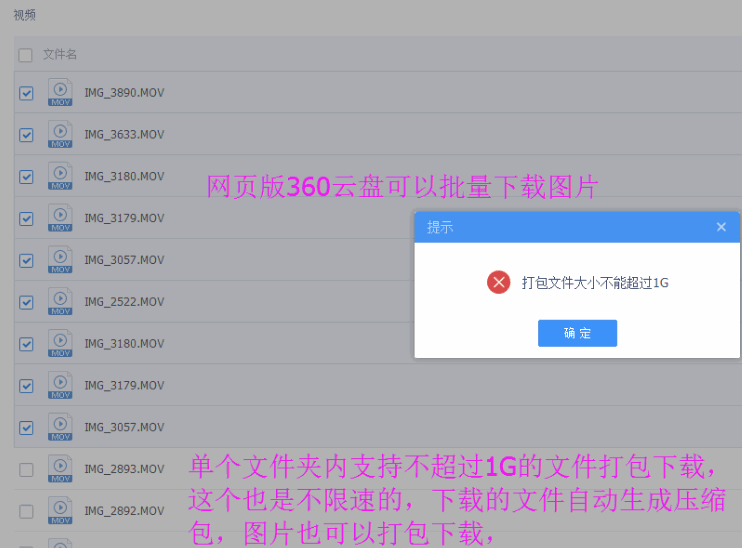Click the message 打包文件大小不能超过1G
This screenshot has width=742, height=548.
[595, 283]
